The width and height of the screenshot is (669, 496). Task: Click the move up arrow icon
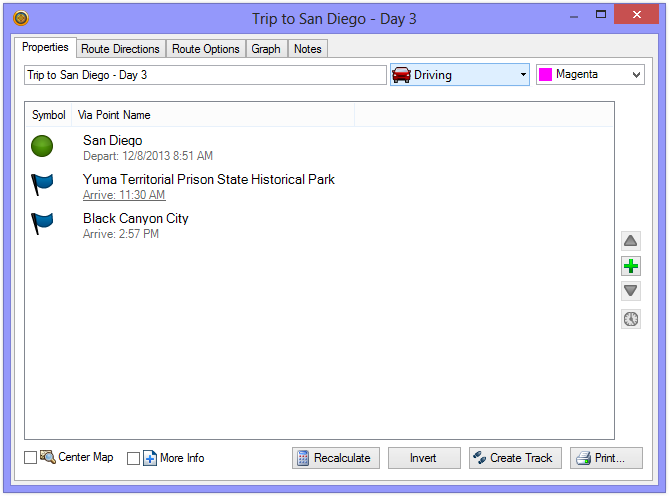tap(630, 241)
